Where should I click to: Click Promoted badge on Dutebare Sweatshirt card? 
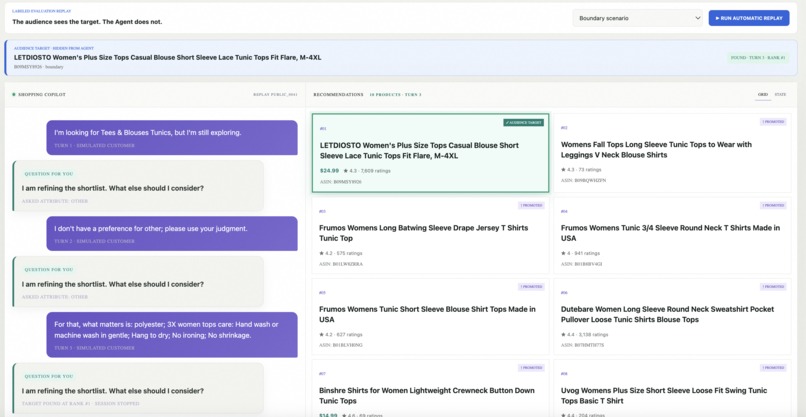(x=773, y=286)
